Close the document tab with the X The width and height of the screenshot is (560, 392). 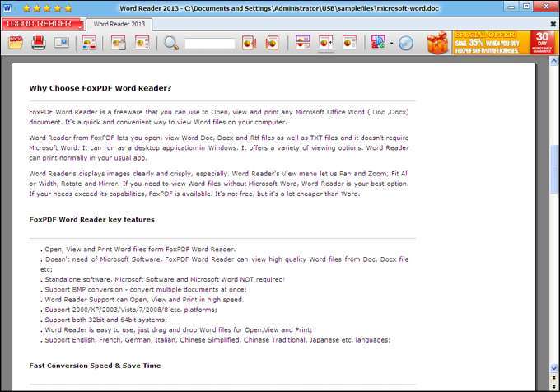coord(553,24)
